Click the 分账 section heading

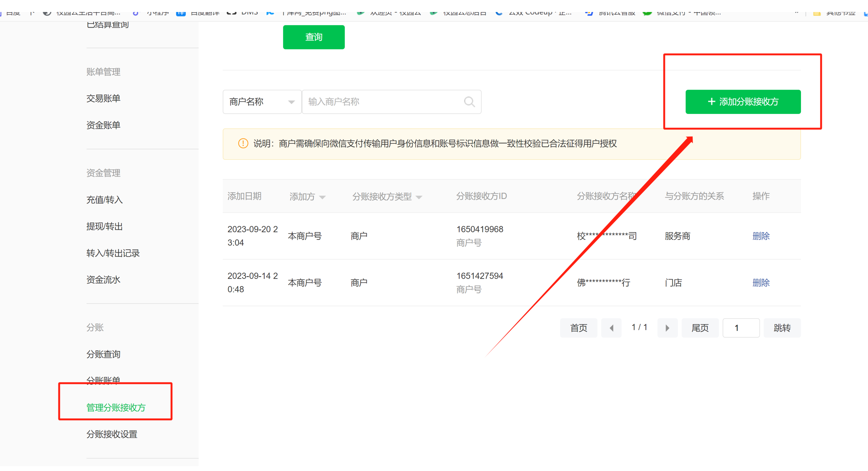pyautogui.click(x=95, y=328)
